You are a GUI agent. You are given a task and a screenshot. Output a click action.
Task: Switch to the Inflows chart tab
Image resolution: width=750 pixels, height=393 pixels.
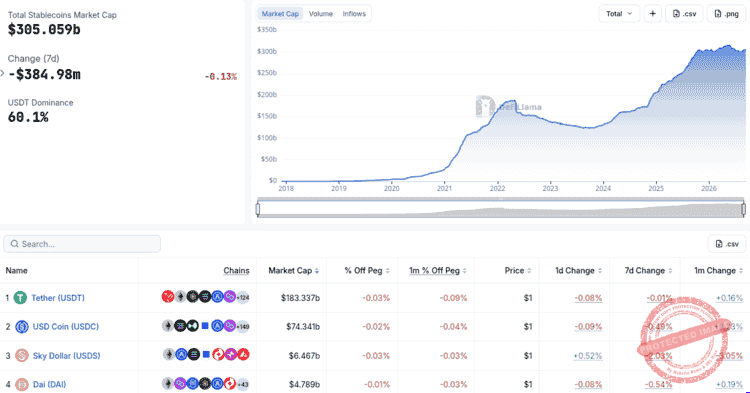354,14
